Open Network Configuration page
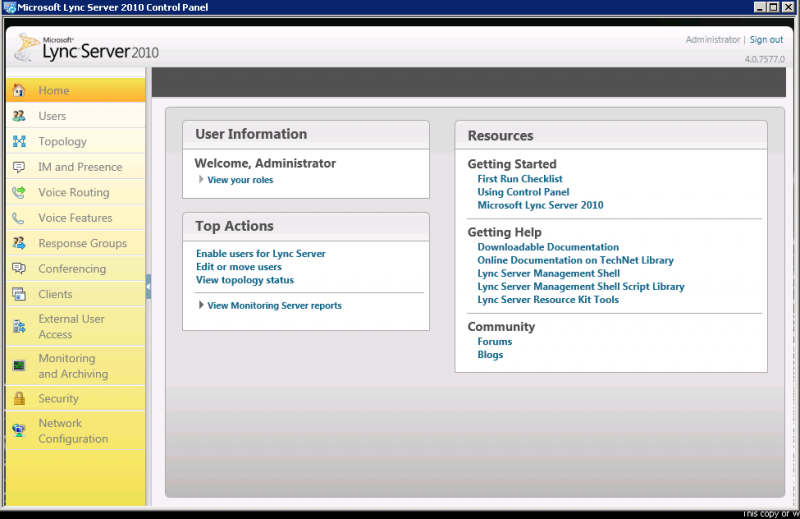This screenshot has width=800, height=519. point(76,431)
